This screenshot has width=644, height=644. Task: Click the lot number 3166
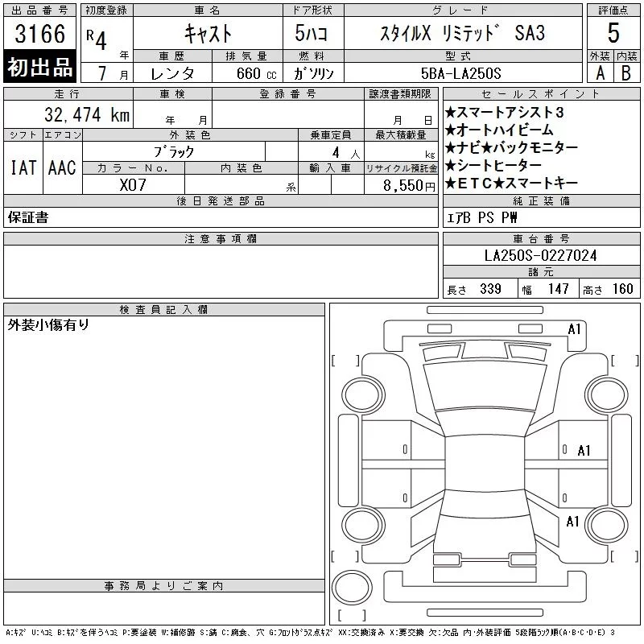(39, 34)
